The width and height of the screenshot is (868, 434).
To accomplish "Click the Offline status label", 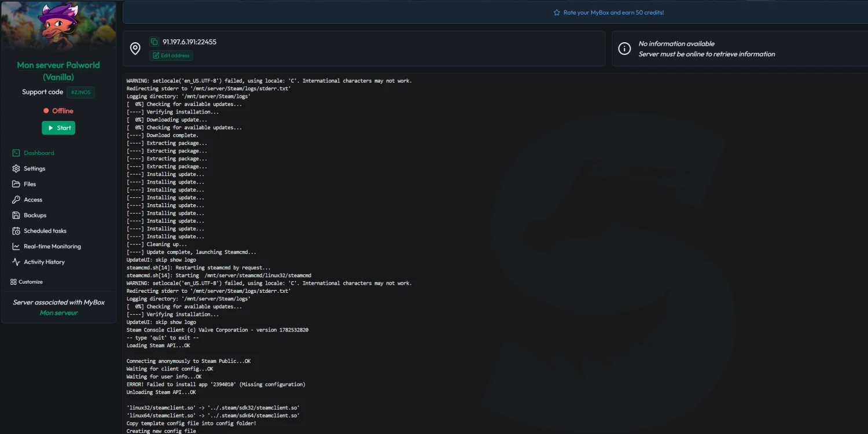I will [58, 111].
